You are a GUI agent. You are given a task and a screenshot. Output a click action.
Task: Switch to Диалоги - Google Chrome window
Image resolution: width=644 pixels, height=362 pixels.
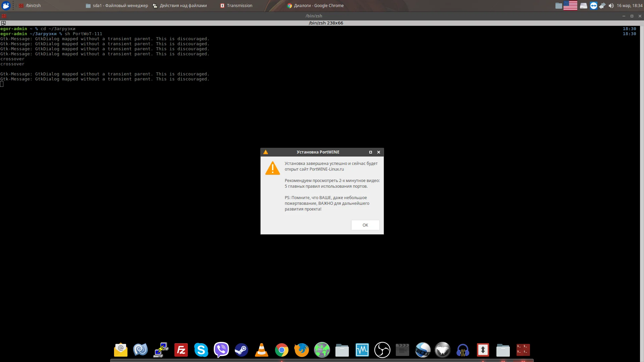315,6
